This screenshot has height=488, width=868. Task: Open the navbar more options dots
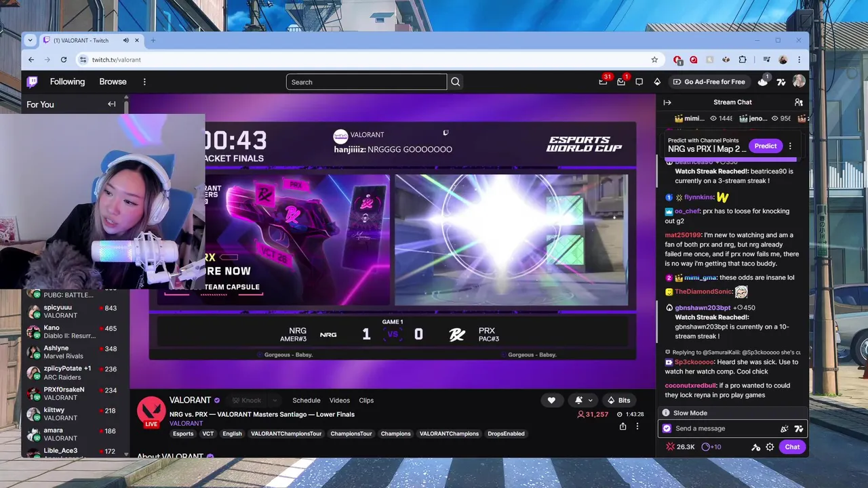pos(144,82)
